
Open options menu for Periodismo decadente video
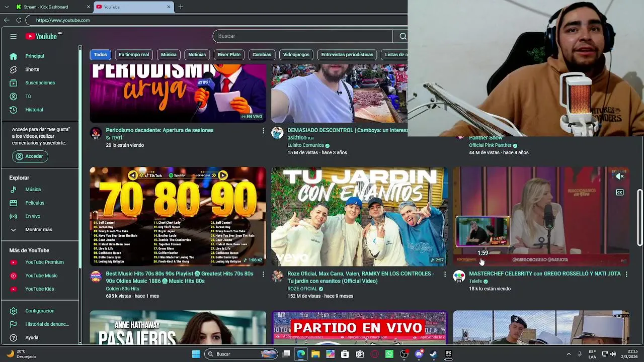pos(263,131)
